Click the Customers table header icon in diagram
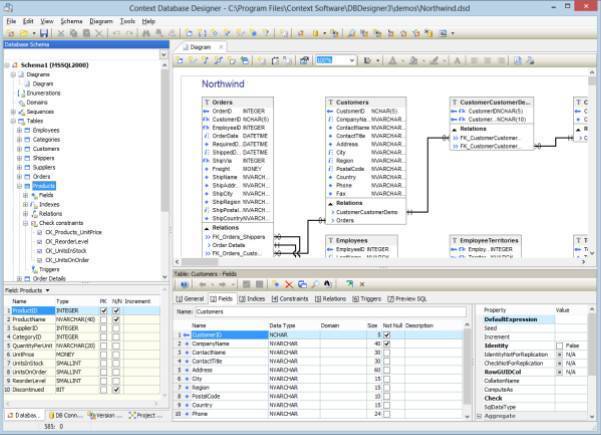The height and width of the screenshot is (435, 601). click(x=331, y=102)
